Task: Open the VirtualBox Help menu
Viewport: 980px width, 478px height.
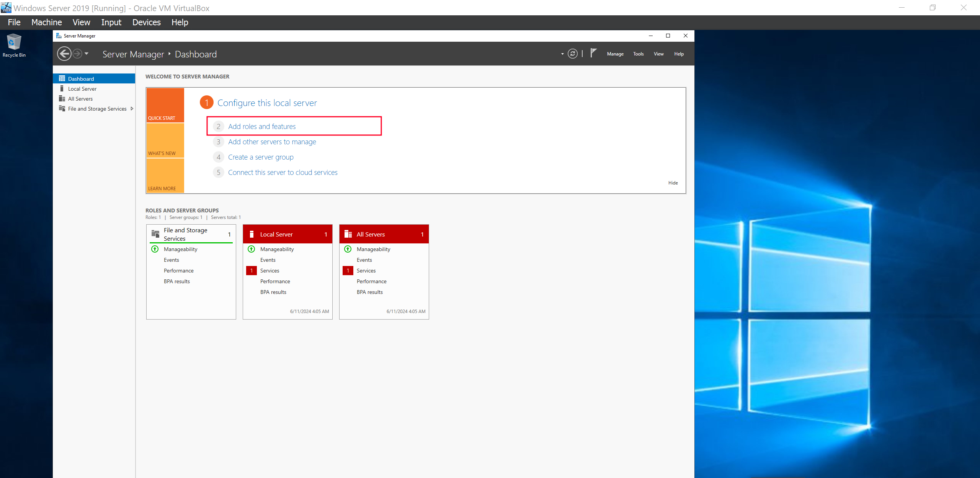Action: [x=180, y=22]
